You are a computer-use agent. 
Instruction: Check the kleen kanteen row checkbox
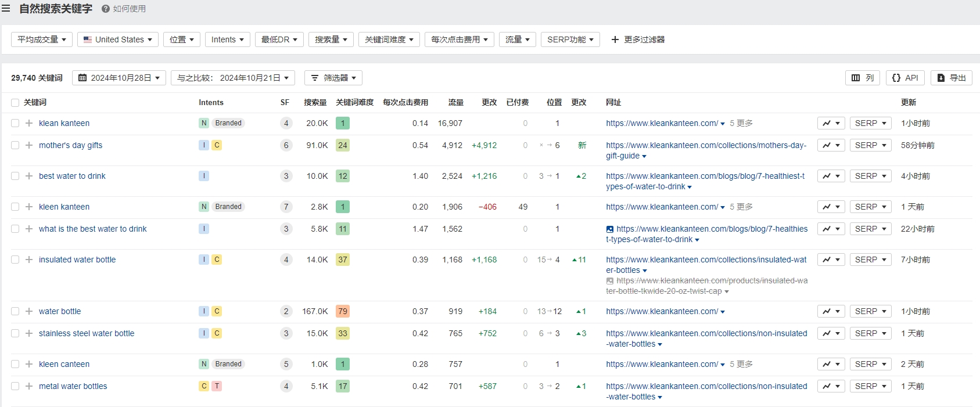(x=15, y=207)
